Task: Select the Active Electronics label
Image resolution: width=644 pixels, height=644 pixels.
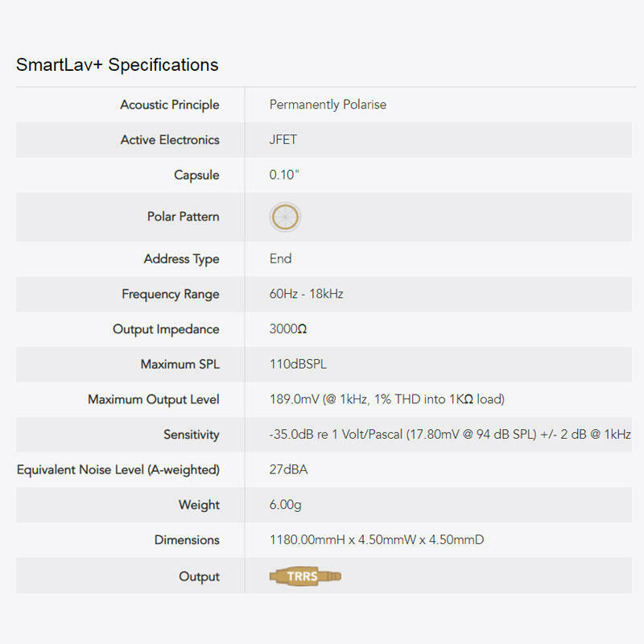Action: (x=169, y=140)
